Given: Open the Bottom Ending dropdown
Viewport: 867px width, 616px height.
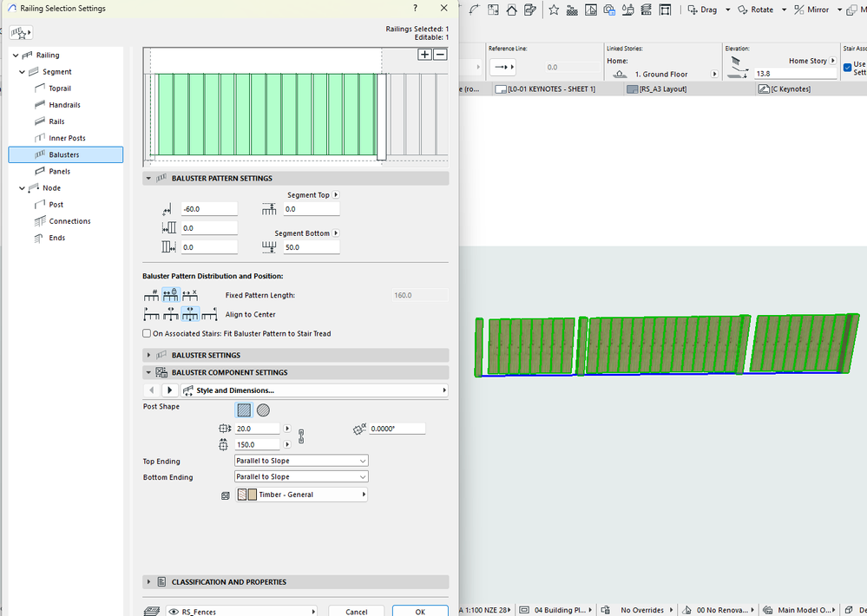Looking at the screenshot, I should point(301,476).
